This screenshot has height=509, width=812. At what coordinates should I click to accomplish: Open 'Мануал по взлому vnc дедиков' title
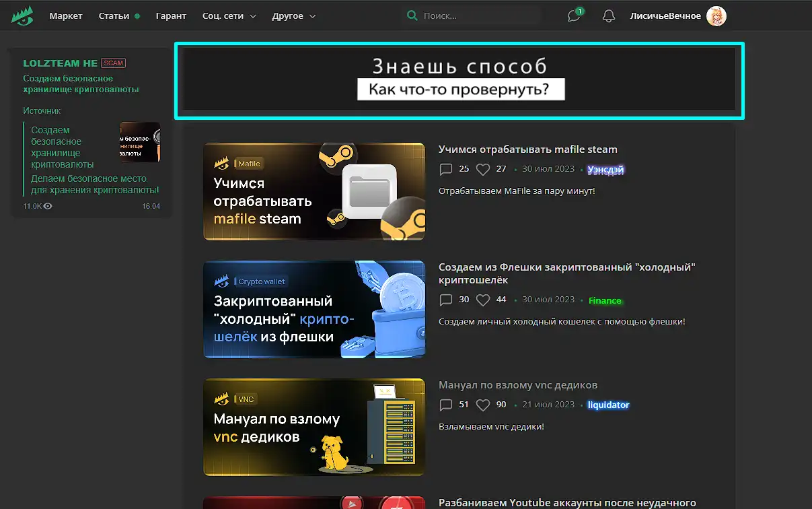(x=518, y=385)
